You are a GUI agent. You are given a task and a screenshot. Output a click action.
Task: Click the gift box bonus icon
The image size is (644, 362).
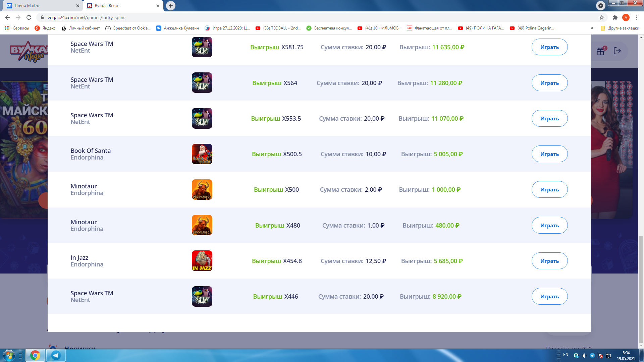[600, 51]
